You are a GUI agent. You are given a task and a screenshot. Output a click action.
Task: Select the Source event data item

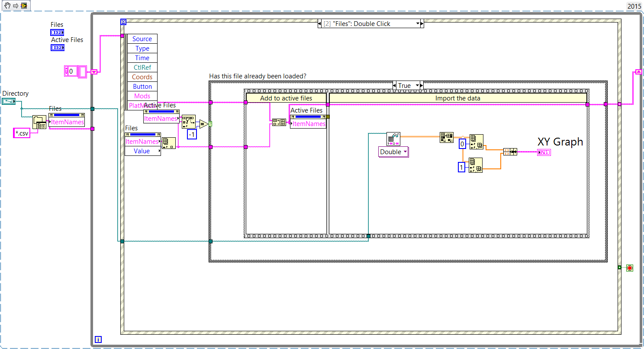tap(142, 39)
